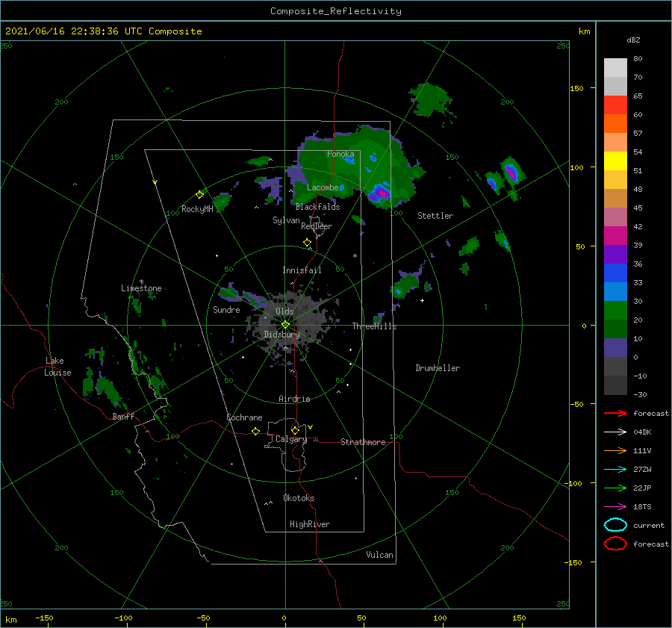Select the dark orange 60–57 dBZ swatch

[615, 124]
